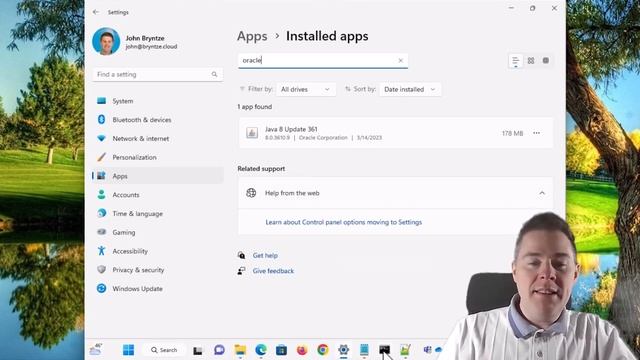Viewport: 640px width, 360px height.
Task: Click the Settings gear on the taskbar
Action: tap(344, 350)
